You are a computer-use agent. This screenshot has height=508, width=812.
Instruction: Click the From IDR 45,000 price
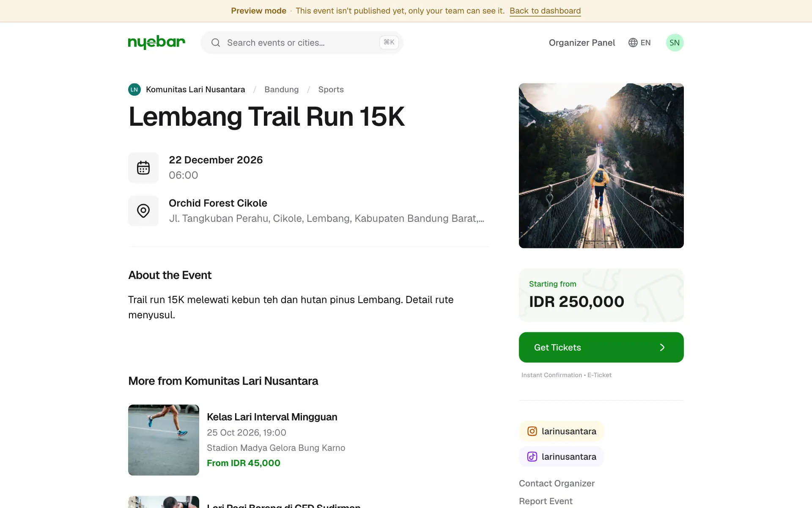coord(244,463)
